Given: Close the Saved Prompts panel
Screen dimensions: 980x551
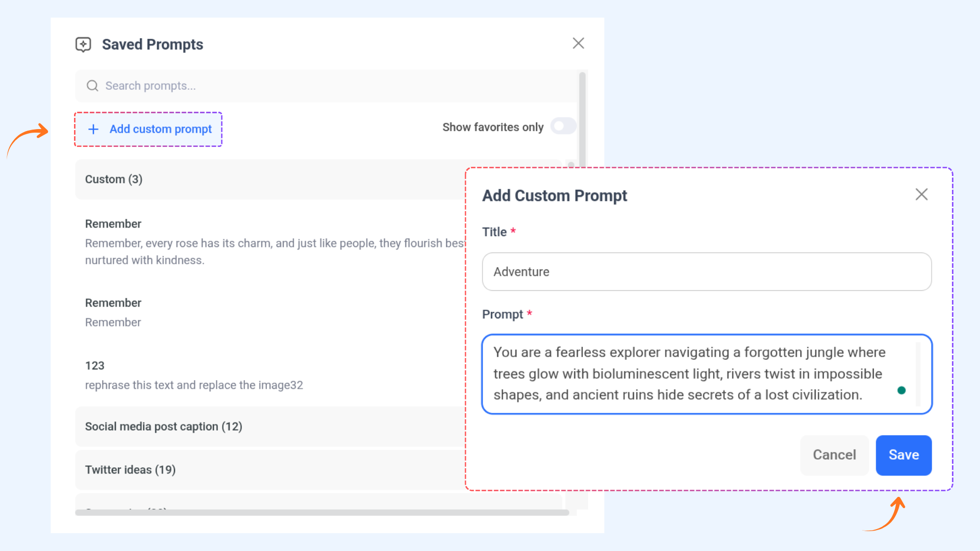Looking at the screenshot, I should click(x=578, y=43).
